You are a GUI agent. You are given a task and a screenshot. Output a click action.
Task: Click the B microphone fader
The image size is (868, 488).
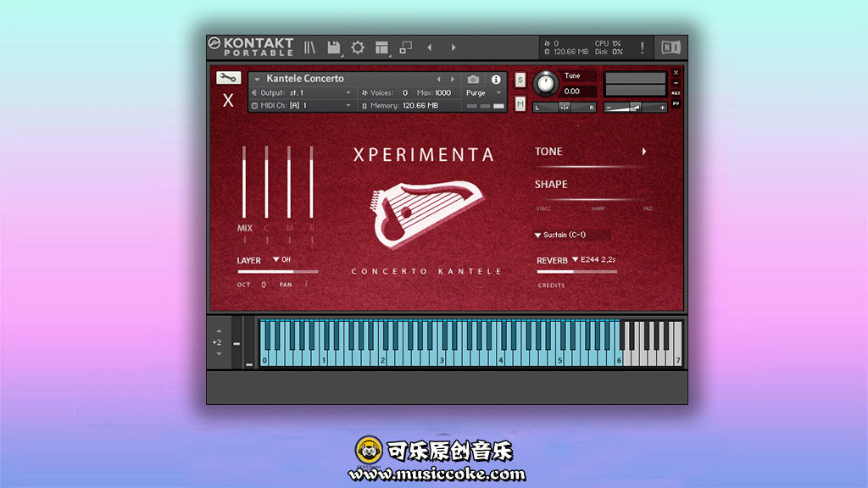tap(312, 182)
